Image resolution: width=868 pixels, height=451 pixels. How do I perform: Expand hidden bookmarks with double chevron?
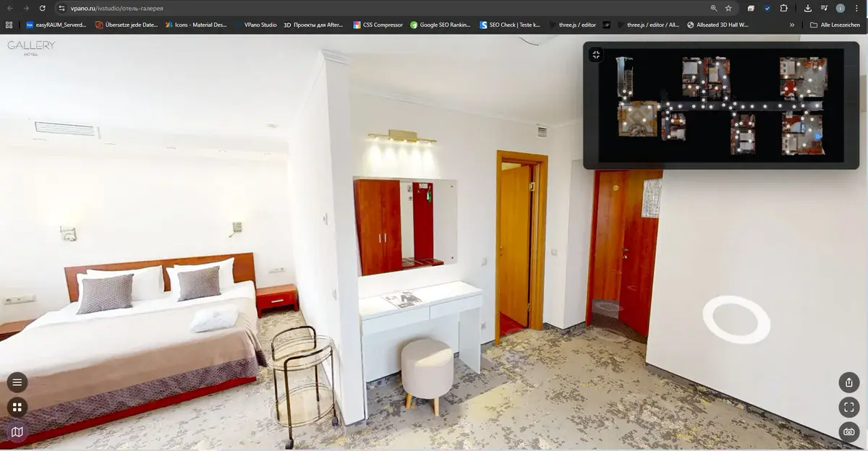point(791,25)
